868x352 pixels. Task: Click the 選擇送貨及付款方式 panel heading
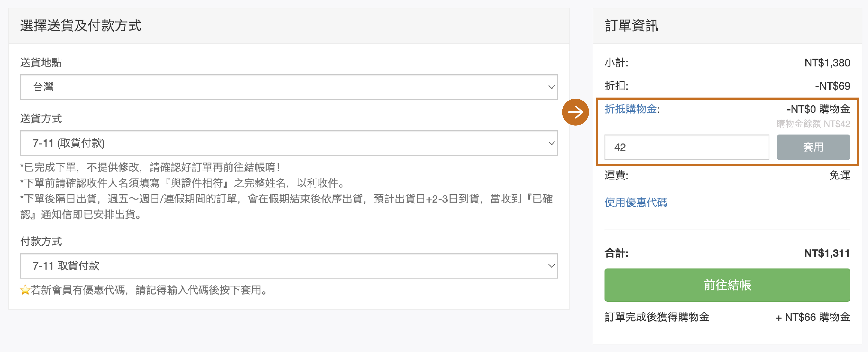(81, 26)
